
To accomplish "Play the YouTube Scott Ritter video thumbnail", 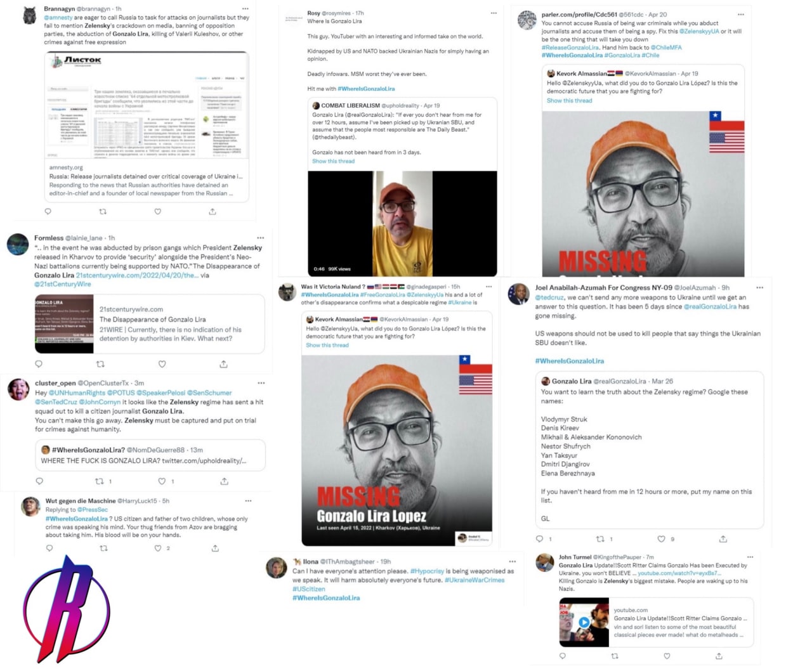I will 584,623.
